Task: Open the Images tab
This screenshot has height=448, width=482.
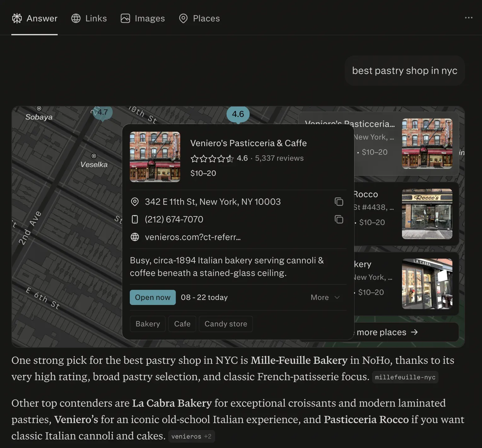Action: 143,18
